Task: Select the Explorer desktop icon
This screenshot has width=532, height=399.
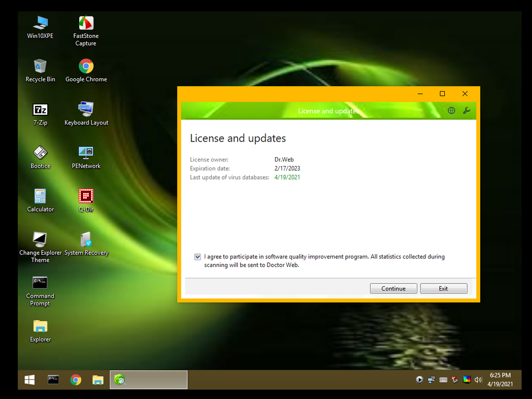Action: pyautogui.click(x=40, y=331)
